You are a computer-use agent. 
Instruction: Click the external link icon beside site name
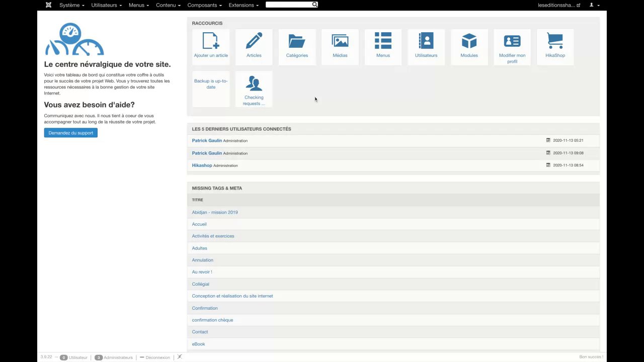(579, 5)
